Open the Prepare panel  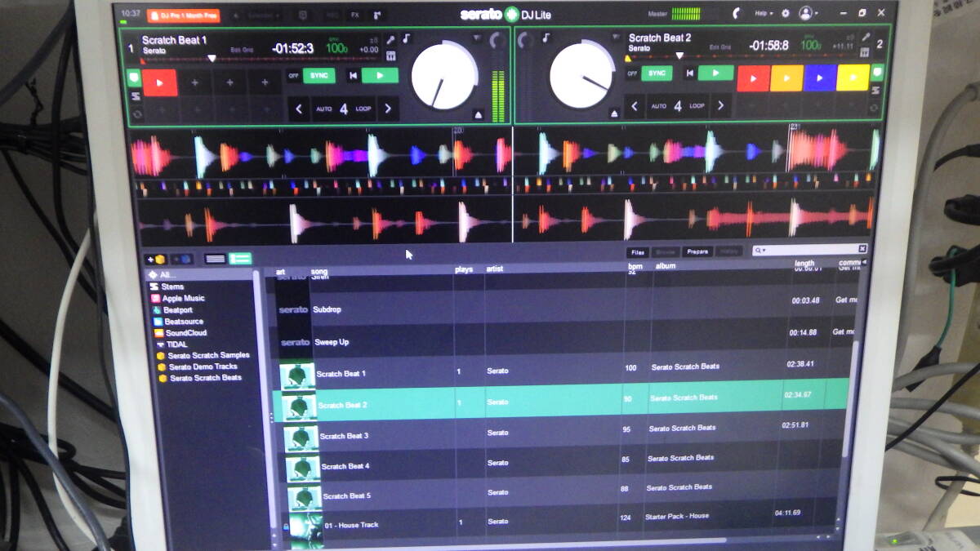pos(697,251)
